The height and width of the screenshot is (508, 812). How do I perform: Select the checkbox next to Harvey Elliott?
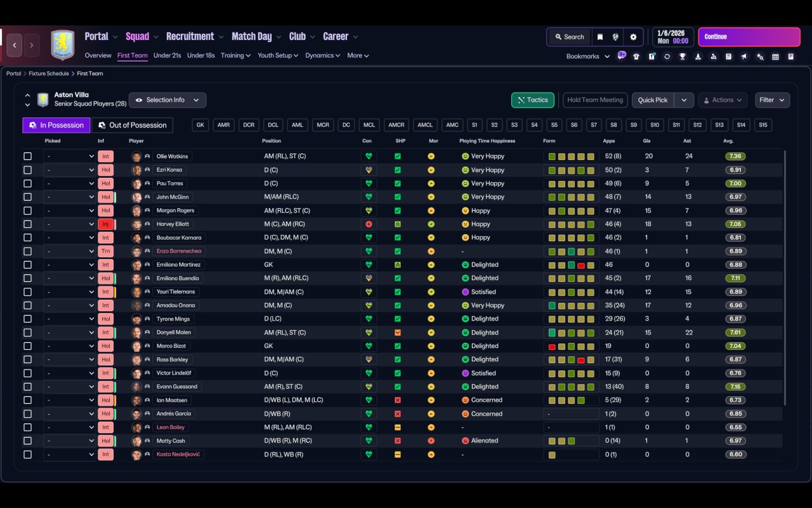pos(27,224)
